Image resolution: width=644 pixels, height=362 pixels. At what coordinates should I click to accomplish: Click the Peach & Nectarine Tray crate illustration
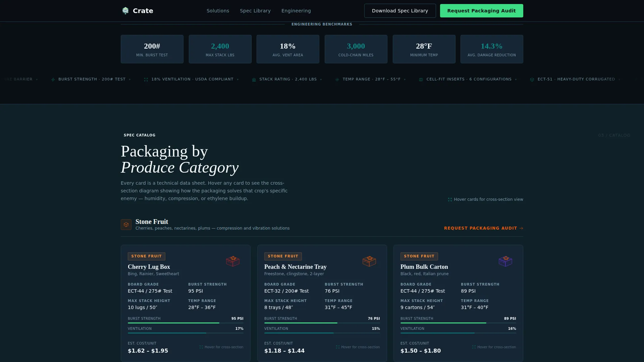coord(369,261)
